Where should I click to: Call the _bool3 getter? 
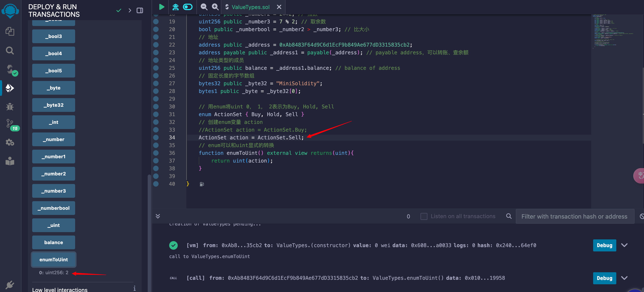53,36
